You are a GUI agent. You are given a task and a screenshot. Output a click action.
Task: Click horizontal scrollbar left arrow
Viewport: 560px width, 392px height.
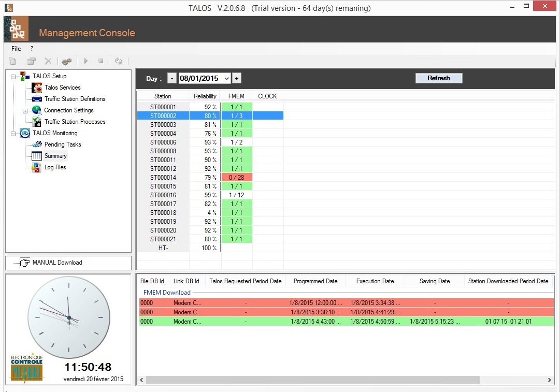click(x=141, y=380)
